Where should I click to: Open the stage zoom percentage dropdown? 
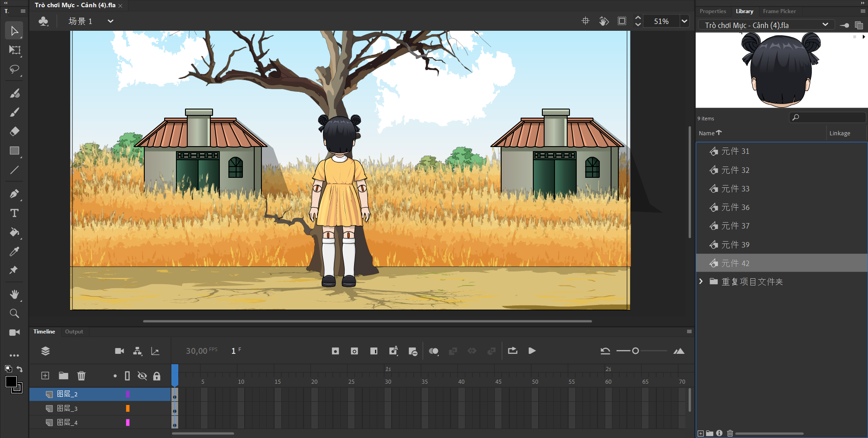click(x=684, y=21)
